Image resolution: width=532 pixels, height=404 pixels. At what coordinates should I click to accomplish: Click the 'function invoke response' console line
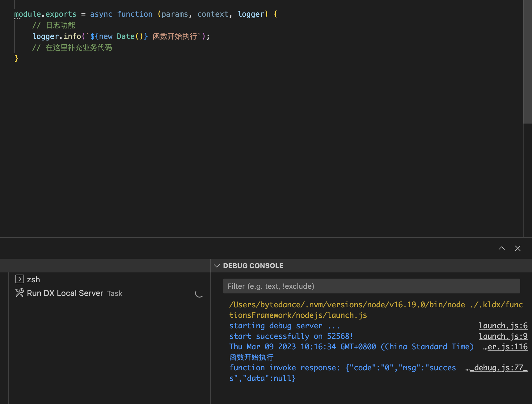tap(343, 373)
